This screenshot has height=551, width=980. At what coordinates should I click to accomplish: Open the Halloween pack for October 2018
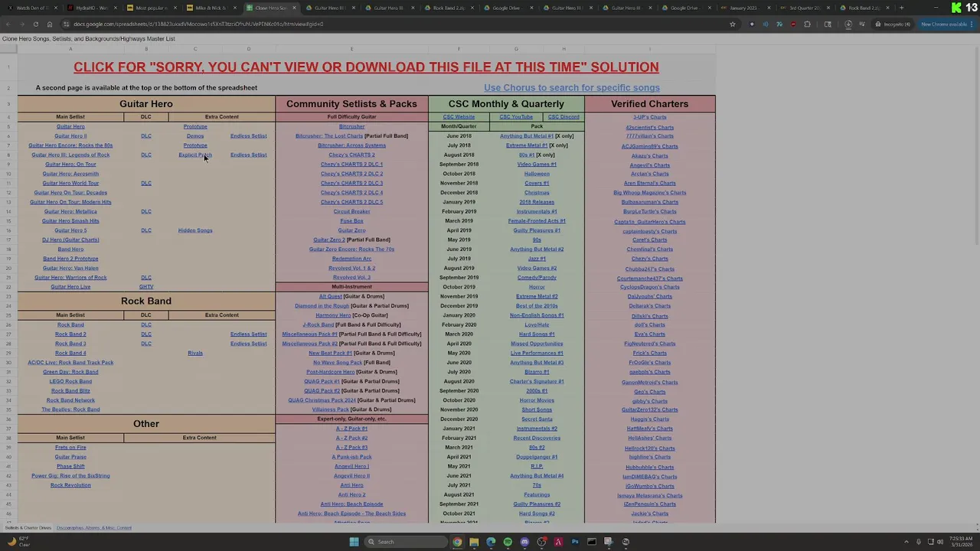(x=537, y=174)
